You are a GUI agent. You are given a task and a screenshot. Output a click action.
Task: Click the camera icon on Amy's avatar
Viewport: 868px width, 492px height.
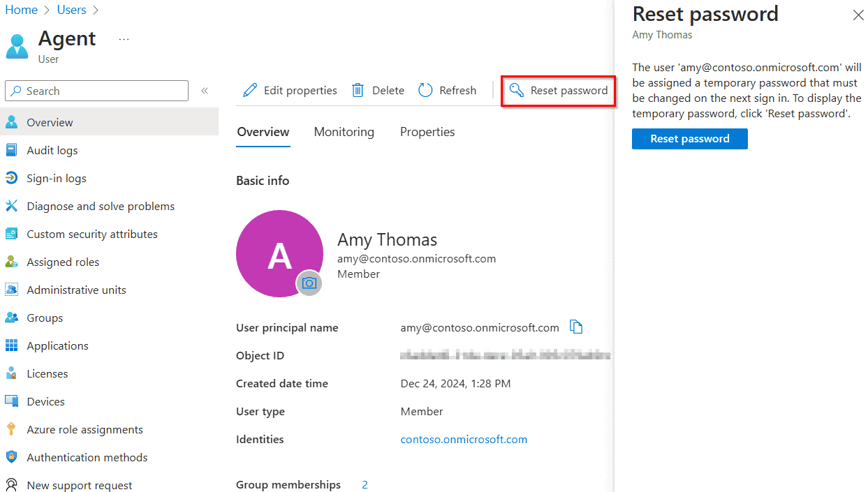tap(309, 283)
